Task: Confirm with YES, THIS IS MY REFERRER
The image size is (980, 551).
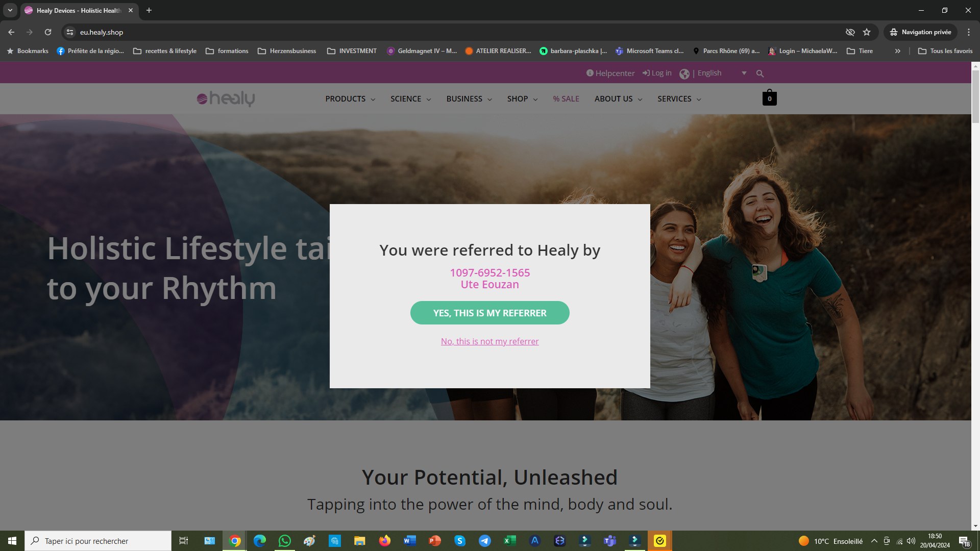Action: tap(490, 313)
